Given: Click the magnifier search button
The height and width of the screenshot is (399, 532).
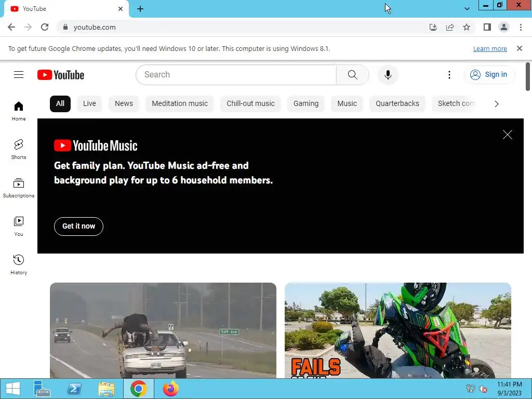Looking at the screenshot, I should pos(353,75).
